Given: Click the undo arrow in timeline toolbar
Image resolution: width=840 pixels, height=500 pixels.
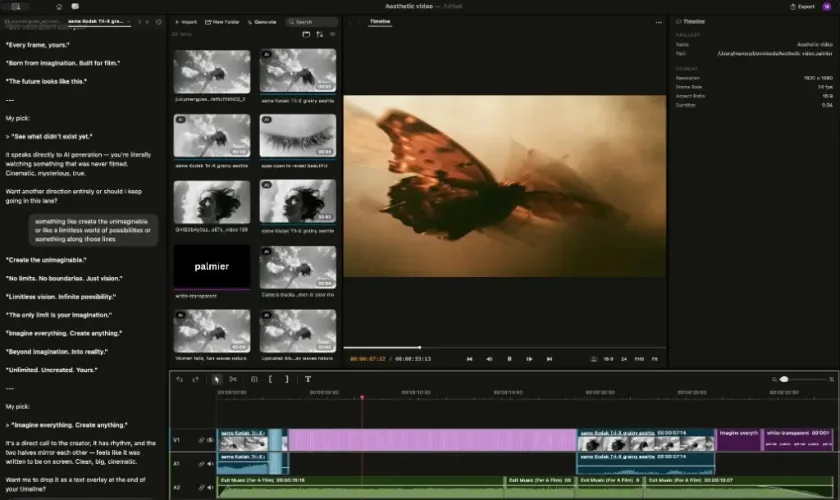Looking at the screenshot, I should [x=179, y=379].
